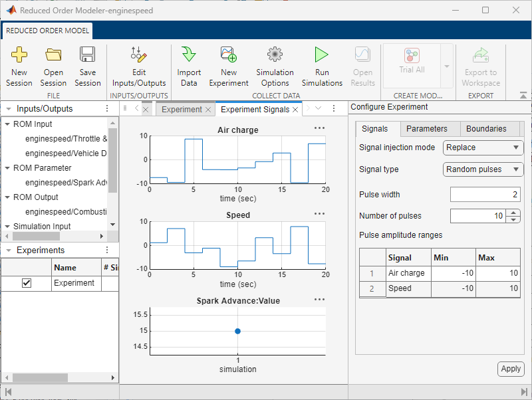Image resolution: width=532 pixels, height=400 pixels.
Task: Open the Air charge plot options menu
Action: tap(319, 128)
